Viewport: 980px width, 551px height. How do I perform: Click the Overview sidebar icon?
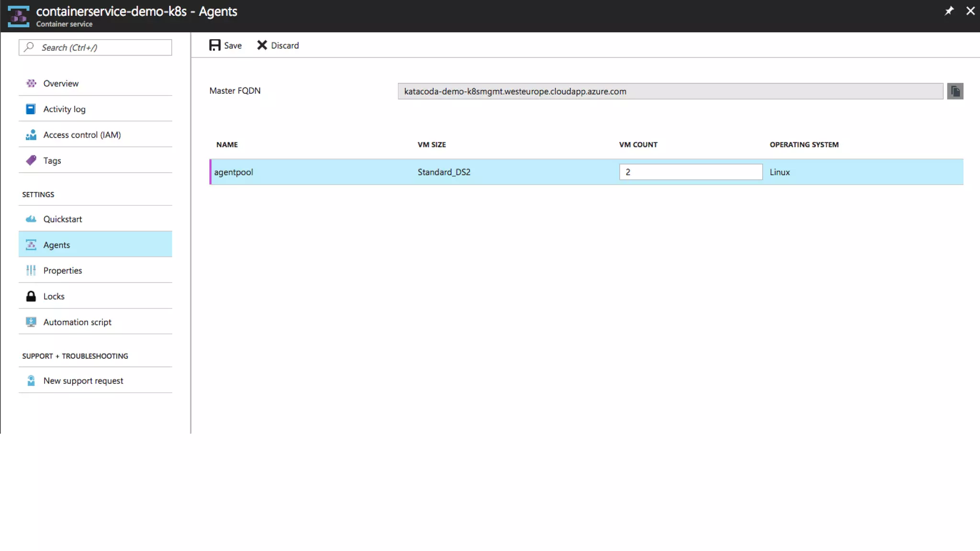click(31, 83)
